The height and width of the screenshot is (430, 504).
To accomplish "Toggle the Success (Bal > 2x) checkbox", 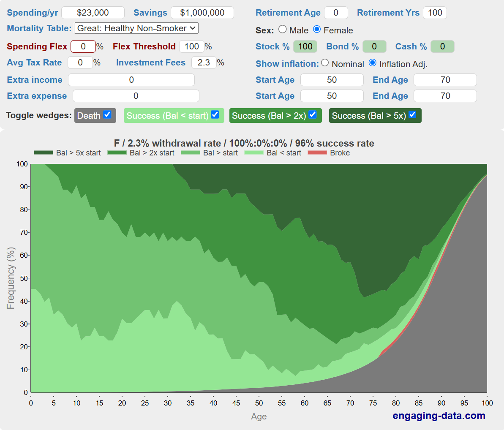I will tap(313, 115).
